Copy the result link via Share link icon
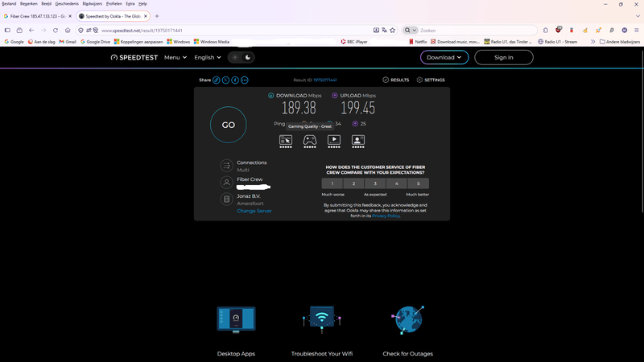The image size is (644, 362). 216,80
